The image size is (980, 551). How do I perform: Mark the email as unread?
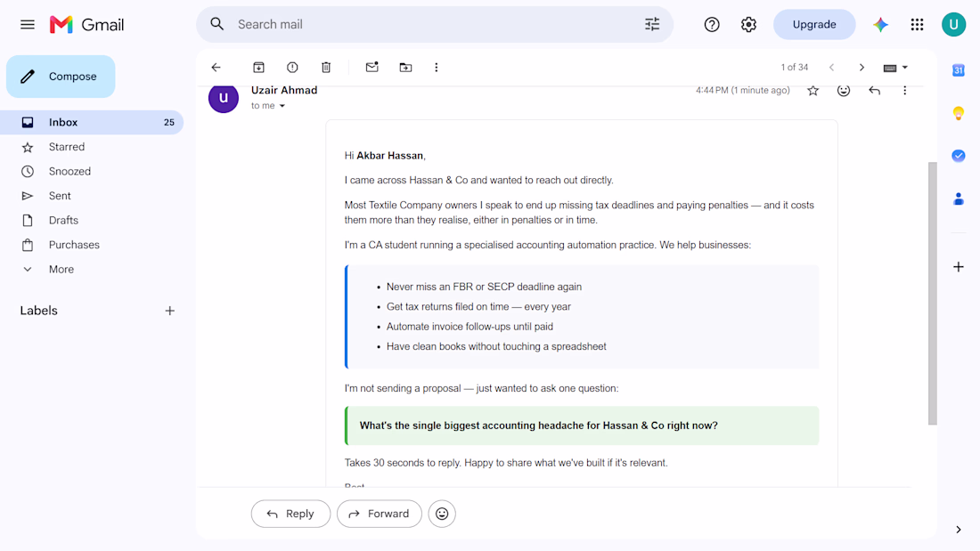point(372,67)
